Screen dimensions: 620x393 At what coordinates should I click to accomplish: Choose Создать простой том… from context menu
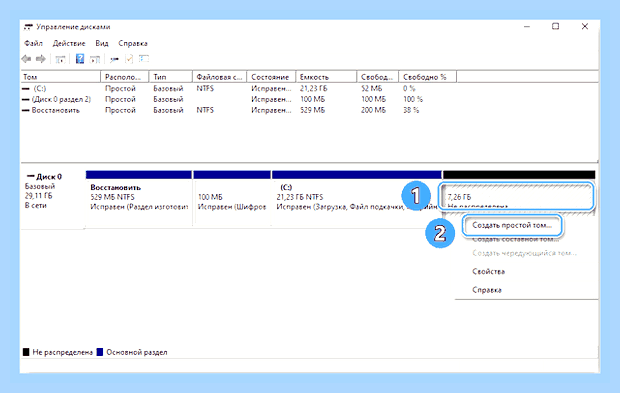(512, 225)
